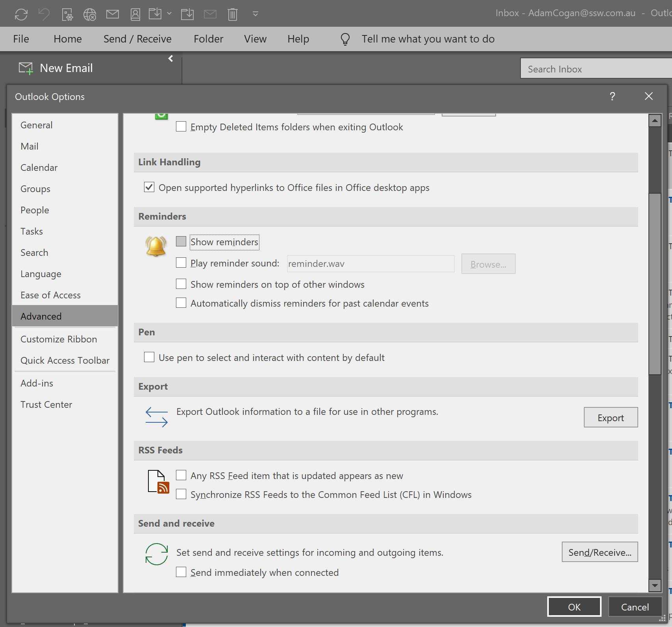Click into the Search Inbox field
Image resolution: width=672 pixels, height=627 pixels.
point(594,69)
